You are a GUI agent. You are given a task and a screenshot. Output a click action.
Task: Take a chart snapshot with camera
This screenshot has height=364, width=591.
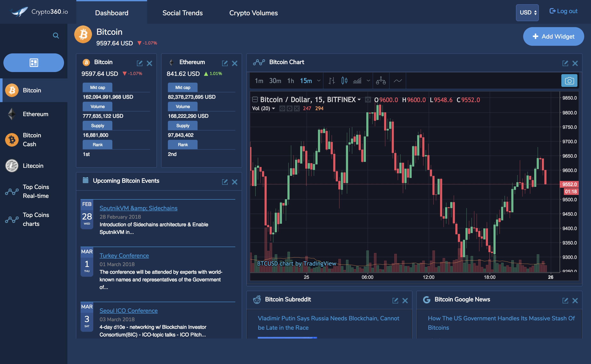click(569, 81)
